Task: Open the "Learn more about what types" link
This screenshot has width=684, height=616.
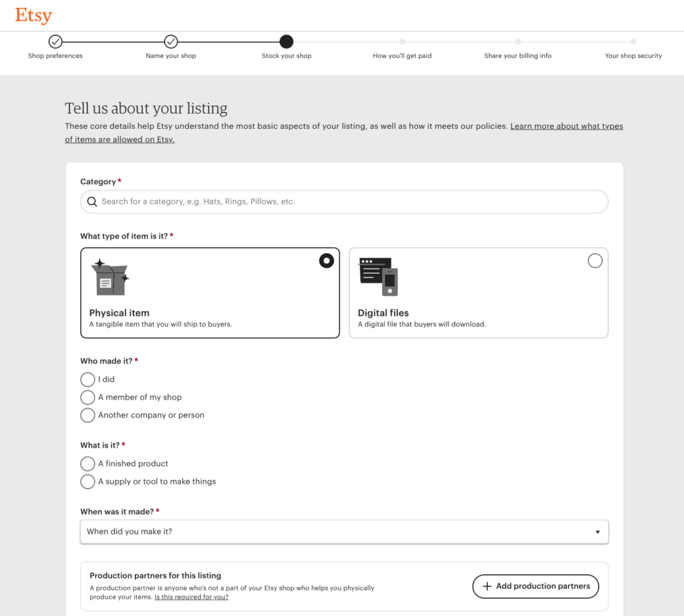Action: (x=566, y=126)
